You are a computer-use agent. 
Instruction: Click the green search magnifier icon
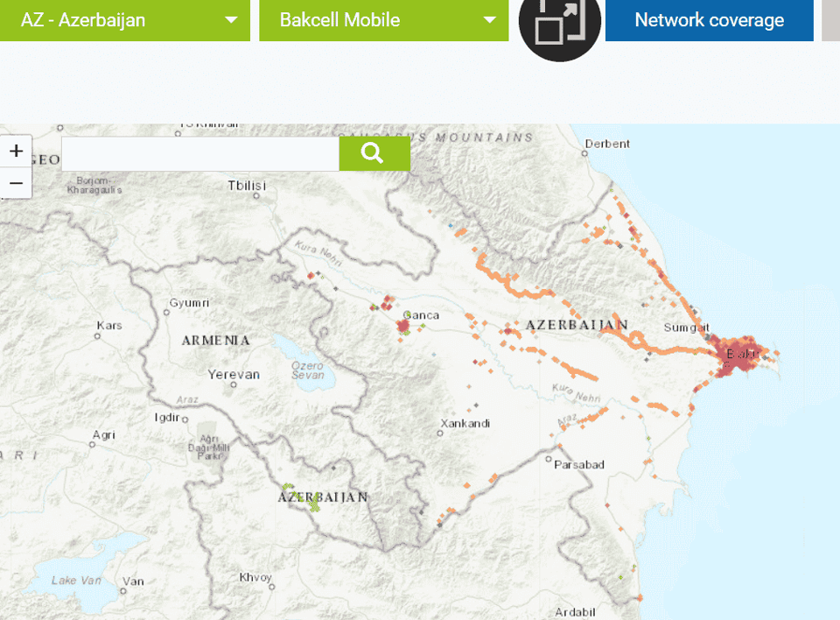[374, 153]
